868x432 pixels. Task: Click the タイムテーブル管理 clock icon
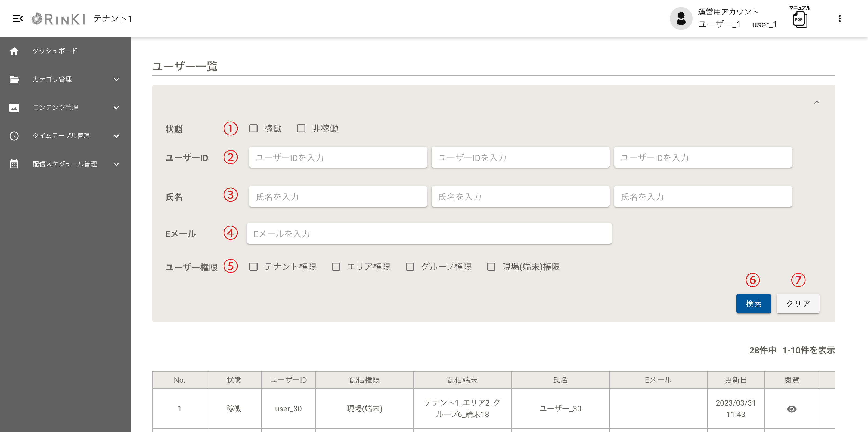coord(14,136)
